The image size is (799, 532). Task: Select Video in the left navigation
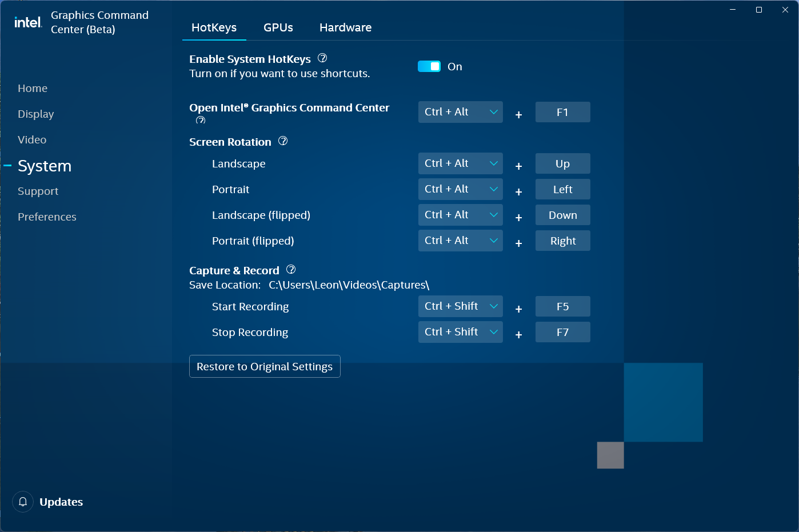coord(32,139)
